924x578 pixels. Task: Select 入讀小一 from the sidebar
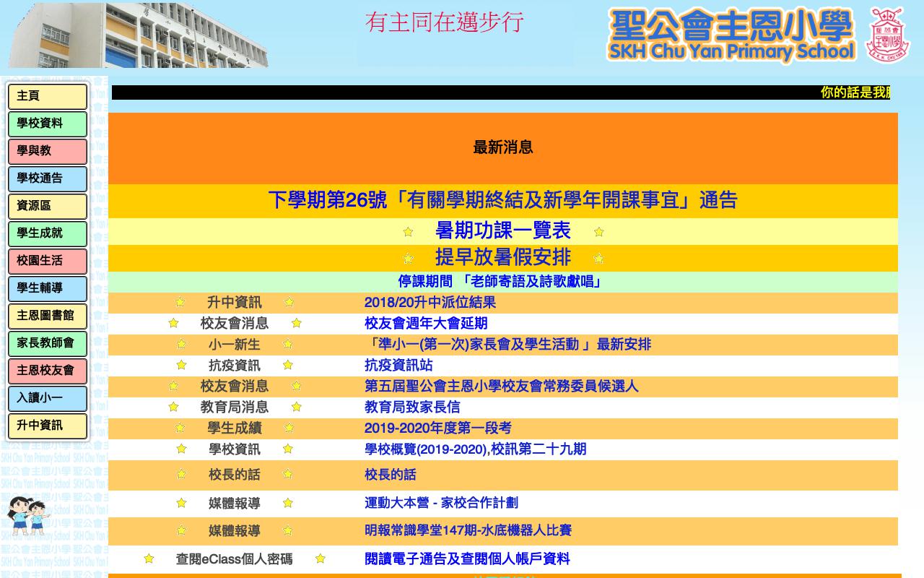47,398
